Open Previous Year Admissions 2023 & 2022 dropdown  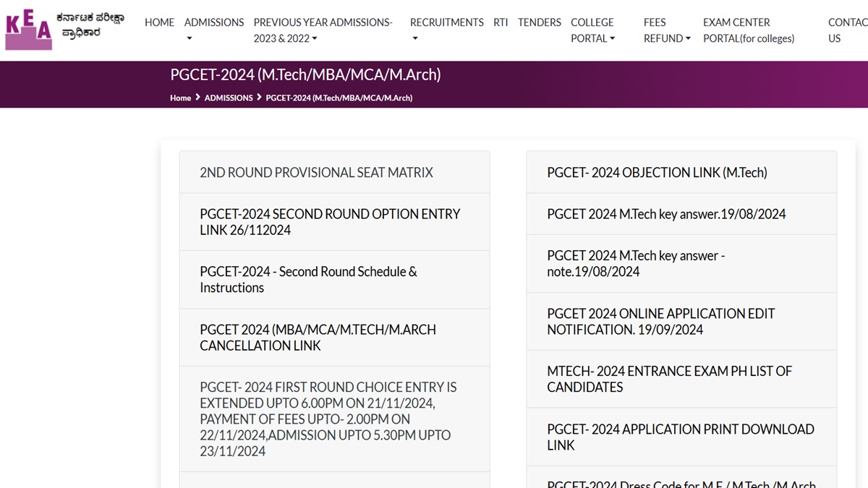point(323,30)
